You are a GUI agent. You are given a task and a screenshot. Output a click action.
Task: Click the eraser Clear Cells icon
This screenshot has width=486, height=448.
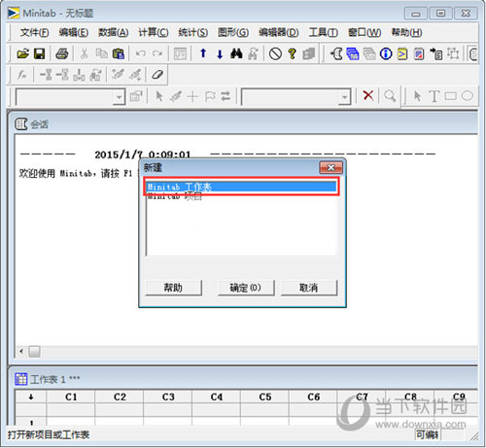coord(157,75)
